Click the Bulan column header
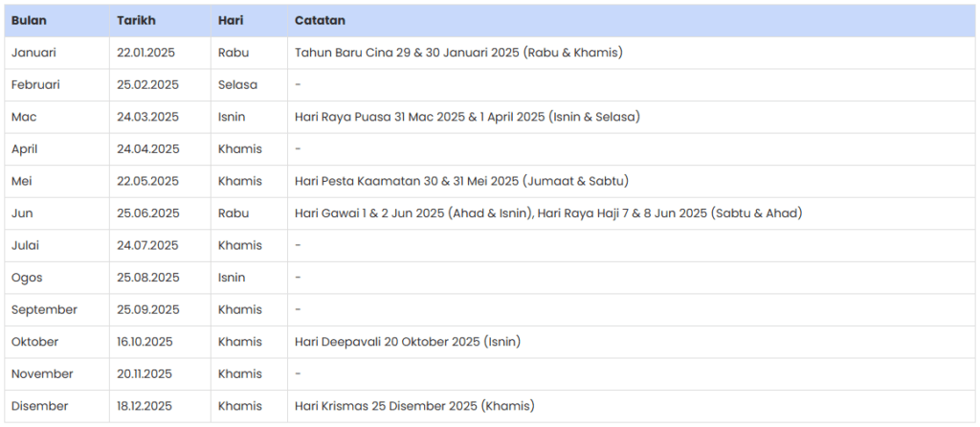The image size is (980, 427). 29,21
